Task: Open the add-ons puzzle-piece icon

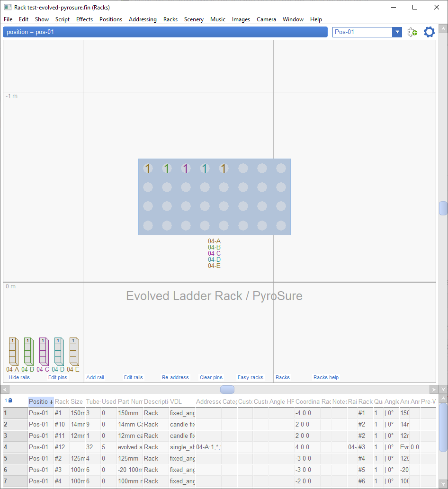Action: (x=412, y=32)
